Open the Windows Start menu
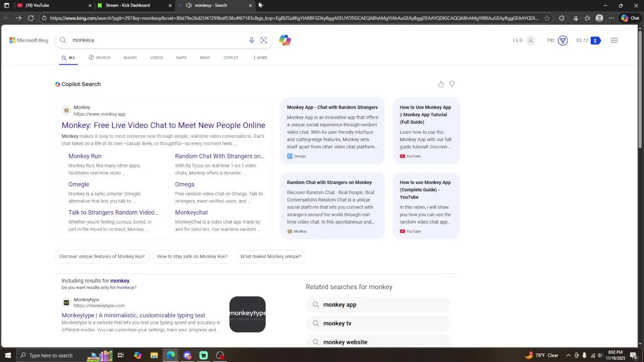 (x=8, y=355)
